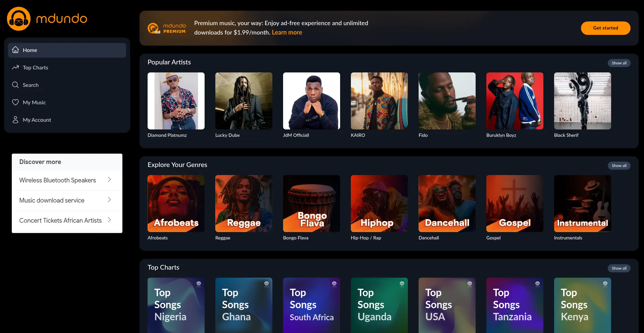Screen dimensions: 644x333
Task: Open Black Sherif artist photo
Action: [x=583, y=101]
